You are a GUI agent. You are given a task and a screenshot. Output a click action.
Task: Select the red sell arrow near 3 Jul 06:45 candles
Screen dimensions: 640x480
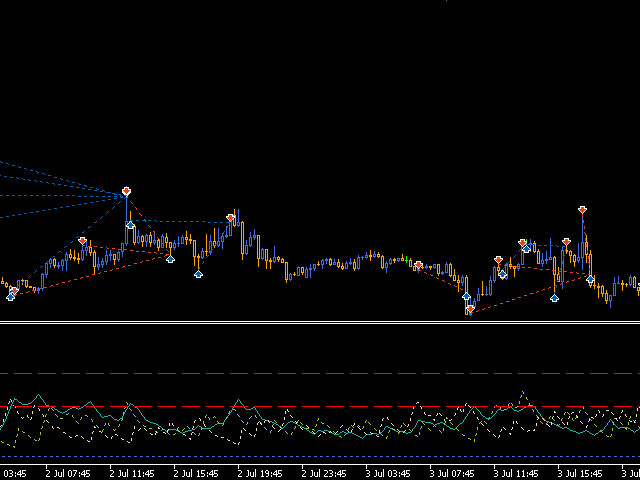(418, 265)
